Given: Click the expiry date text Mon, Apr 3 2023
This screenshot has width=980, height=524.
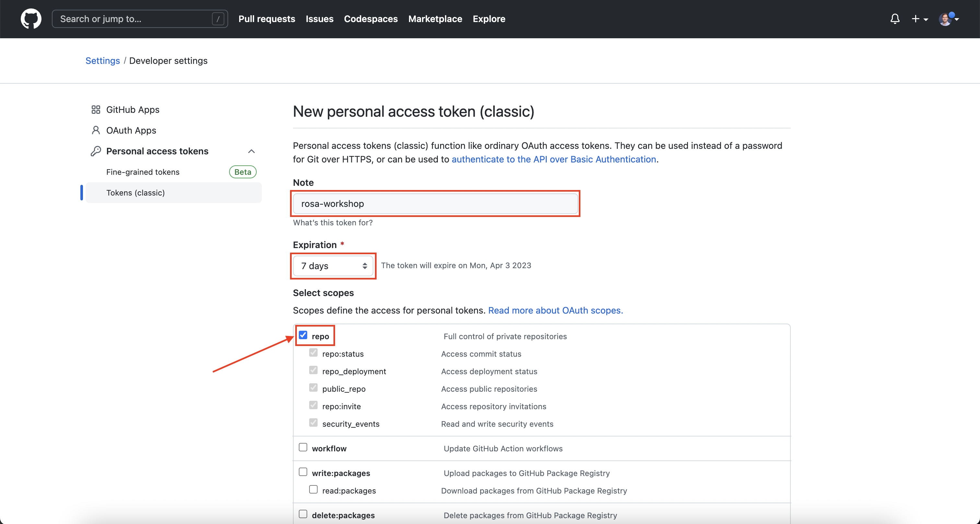Looking at the screenshot, I should pos(500,265).
